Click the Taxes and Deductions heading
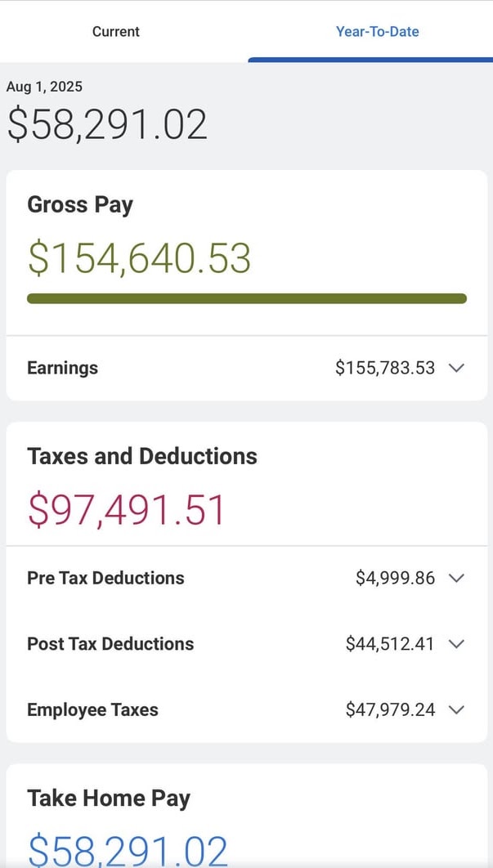 point(142,456)
